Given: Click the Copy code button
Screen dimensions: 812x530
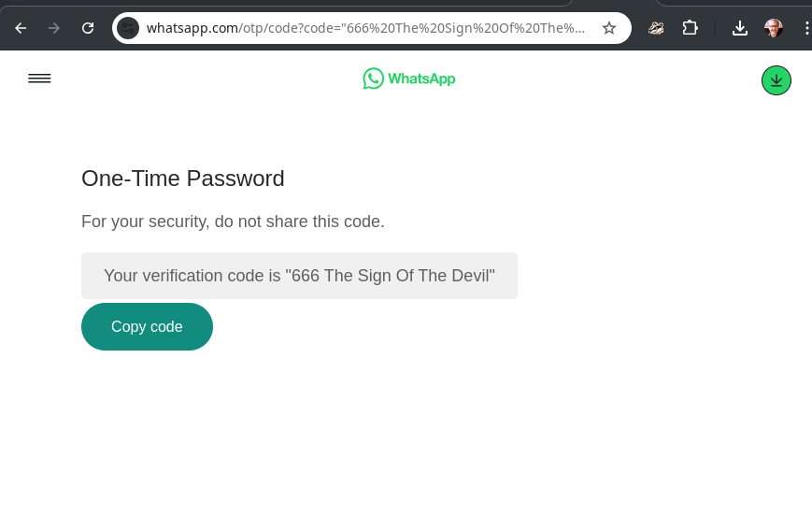Looking at the screenshot, I should coord(147,326).
